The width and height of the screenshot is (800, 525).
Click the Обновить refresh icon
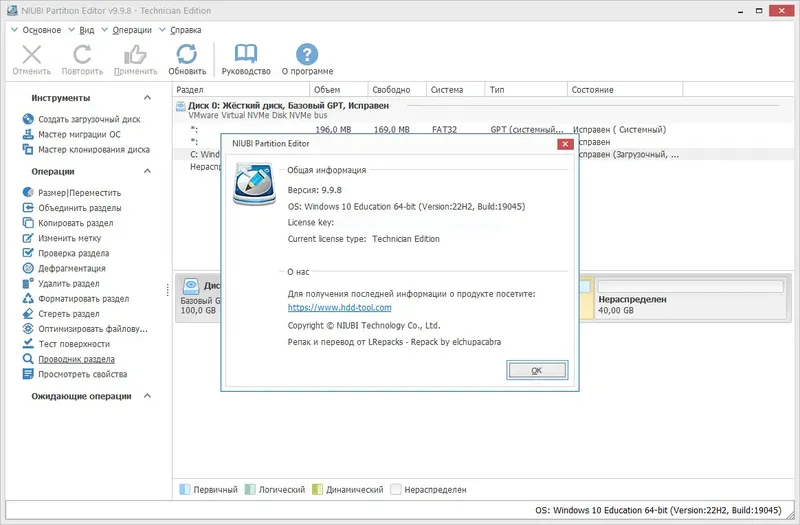pos(187,55)
